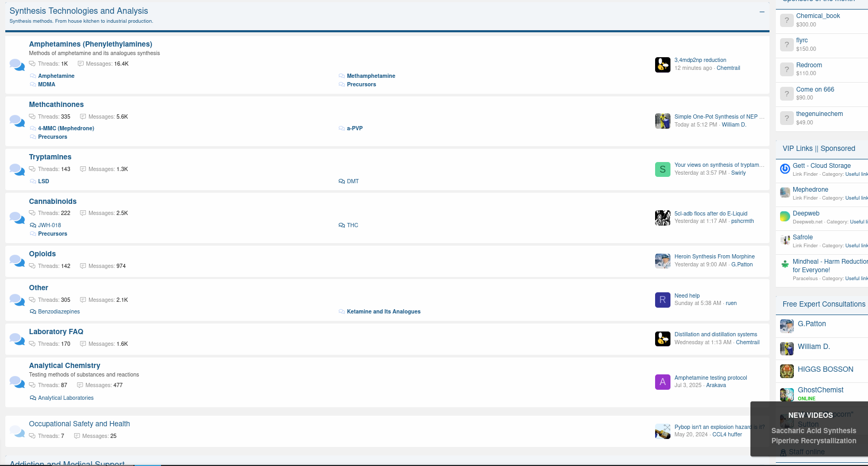Open the 3,4mdp2np reduction thread
This screenshot has height=466, width=868.
pos(700,60)
